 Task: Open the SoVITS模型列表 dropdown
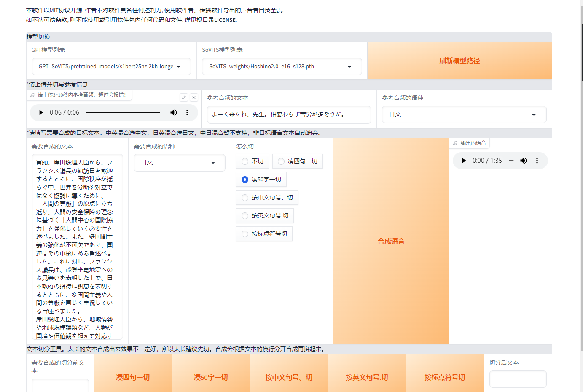click(x=282, y=67)
